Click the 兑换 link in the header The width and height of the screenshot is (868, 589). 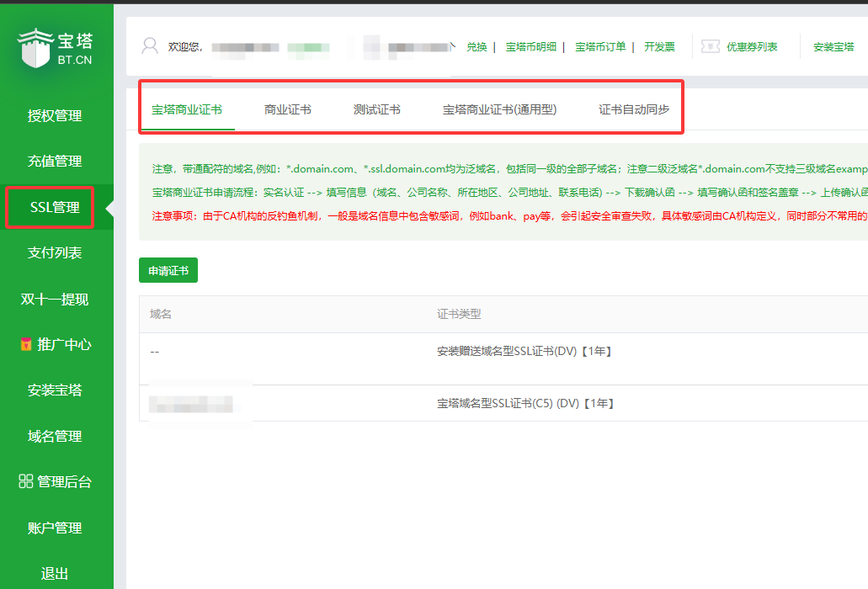tap(477, 46)
